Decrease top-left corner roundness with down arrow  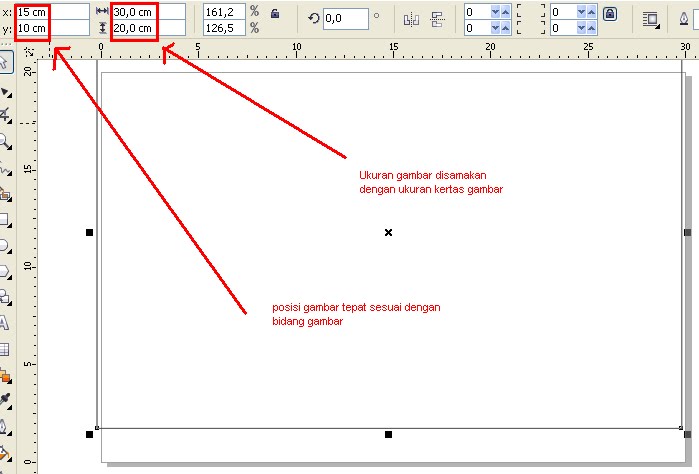tap(495, 12)
